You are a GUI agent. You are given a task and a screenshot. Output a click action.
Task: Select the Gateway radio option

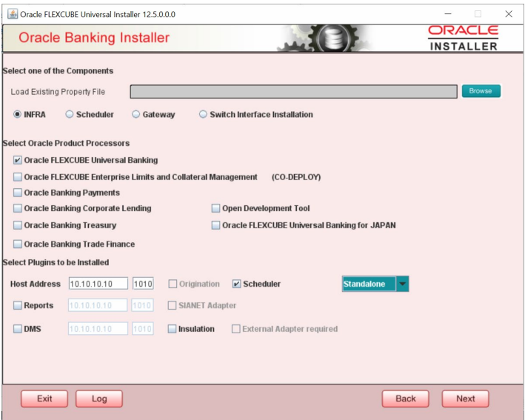136,114
